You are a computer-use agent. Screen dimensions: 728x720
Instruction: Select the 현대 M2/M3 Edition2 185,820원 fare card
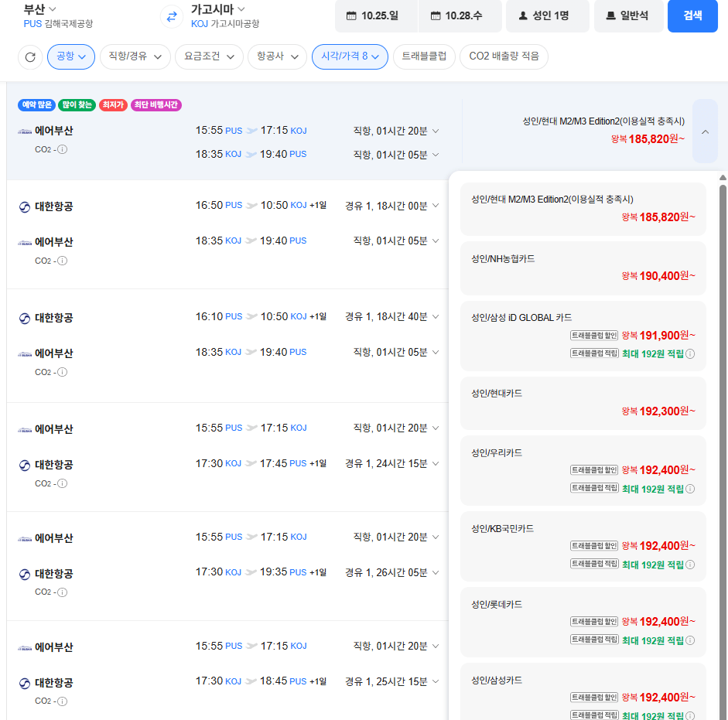(x=583, y=209)
